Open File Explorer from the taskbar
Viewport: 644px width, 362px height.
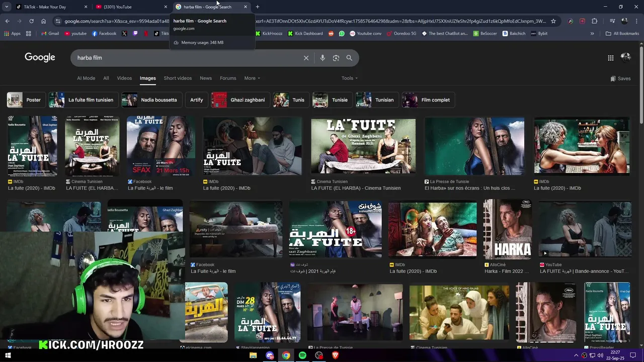(253, 355)
